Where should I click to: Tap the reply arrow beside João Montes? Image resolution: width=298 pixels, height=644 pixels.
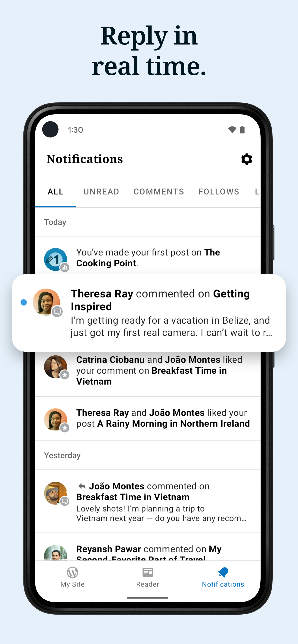click(x=82, y=486)
